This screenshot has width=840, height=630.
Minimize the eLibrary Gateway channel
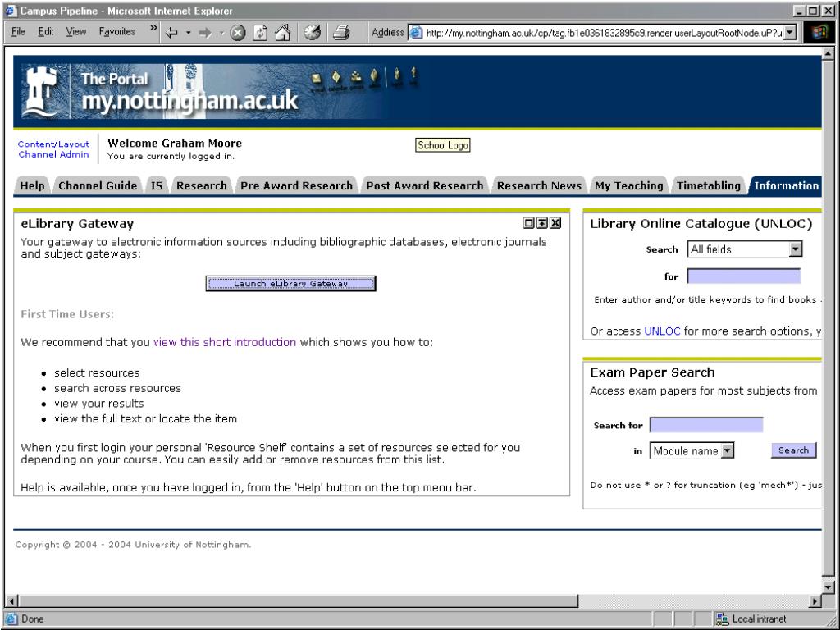click(x=542, y=223)
